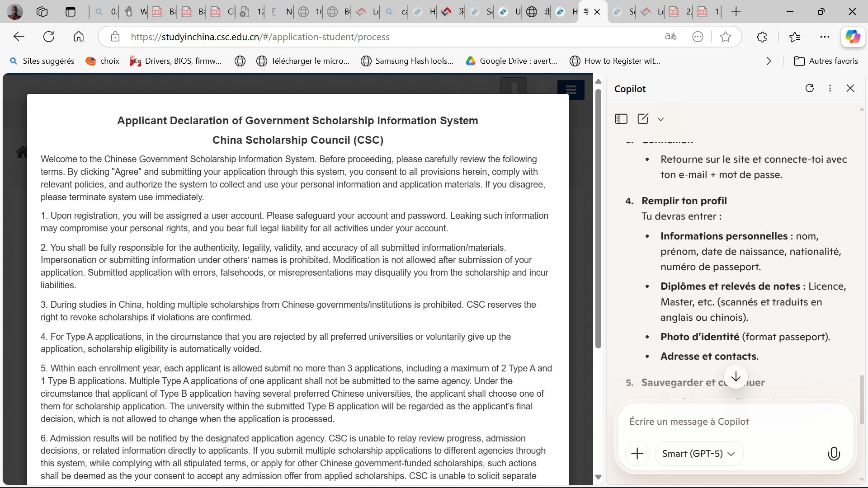Click the browser refresh icon
The width and height of the screenshot is (868, 488).
(x=49, y=37)
